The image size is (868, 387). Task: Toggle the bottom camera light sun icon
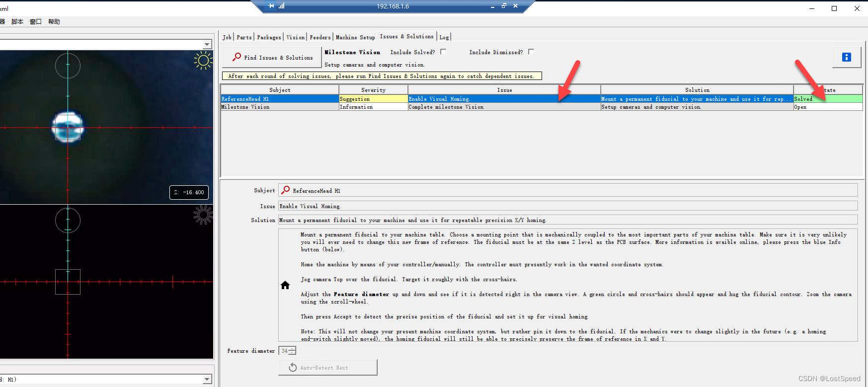[203, 215]
